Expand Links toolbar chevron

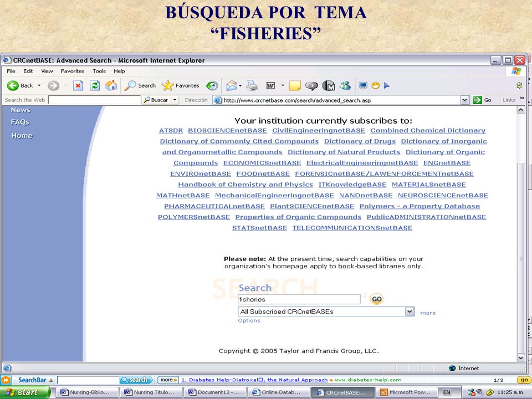point(522,99)
